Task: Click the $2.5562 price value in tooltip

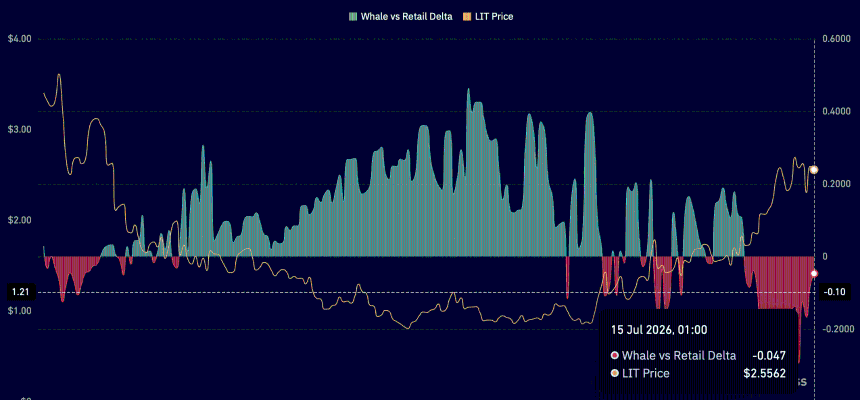Action: [765, 374]
